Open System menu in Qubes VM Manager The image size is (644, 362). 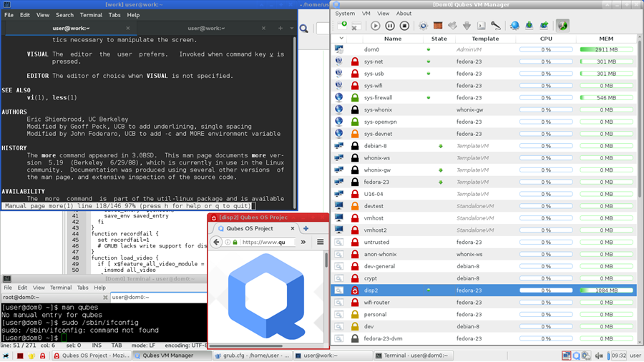click(x=345, y=14)
